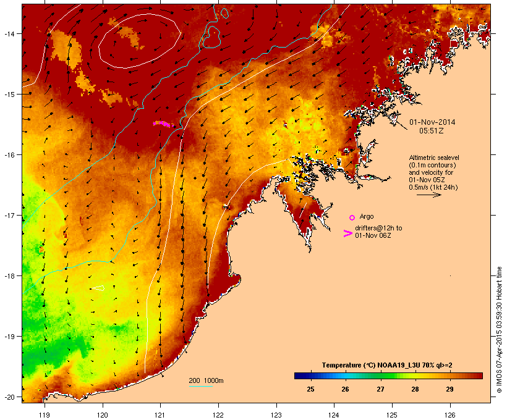Click the '01-Nov 06Z' drifters legend line

(x=373, y=235)
